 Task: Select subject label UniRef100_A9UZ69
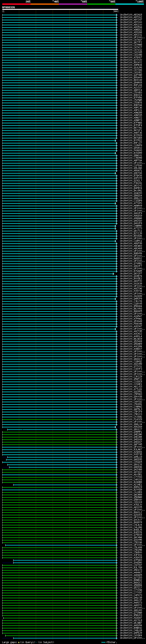click(131, 427)
